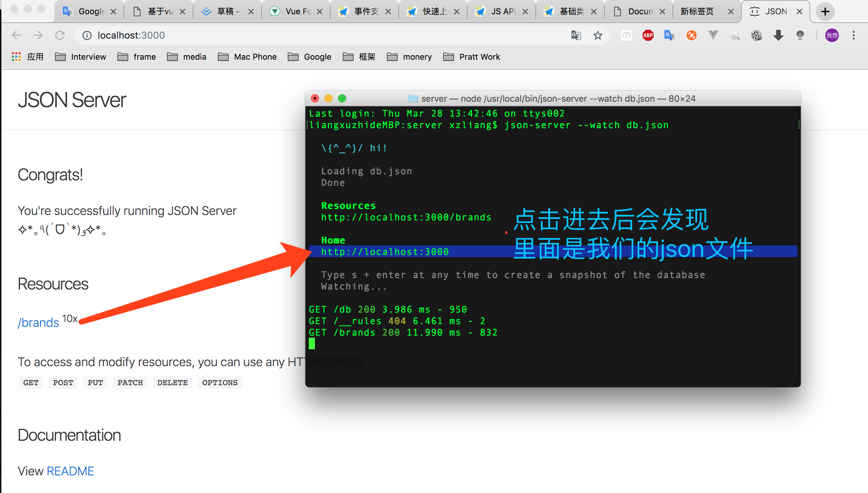The height and width of the screenshot is (493, 868).
Task: Click the AdBlock Plus extension icon
Action: [648, 35]
